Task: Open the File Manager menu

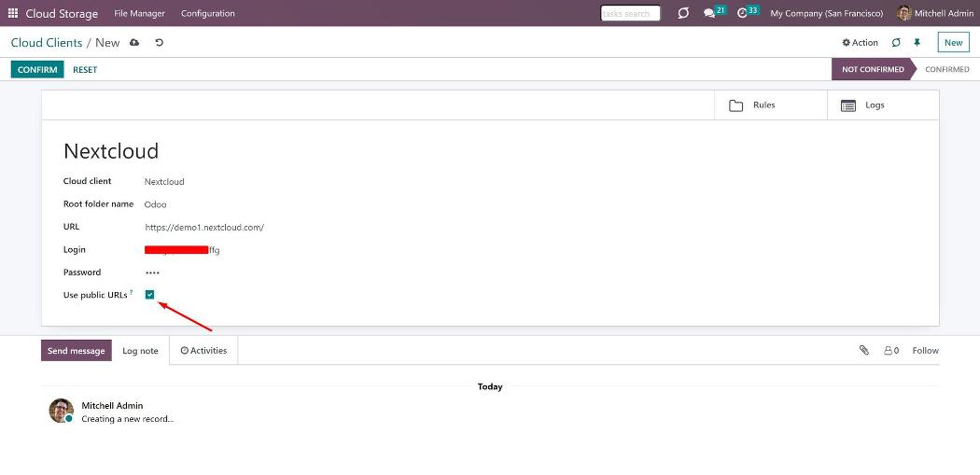Action: point(139,13)
